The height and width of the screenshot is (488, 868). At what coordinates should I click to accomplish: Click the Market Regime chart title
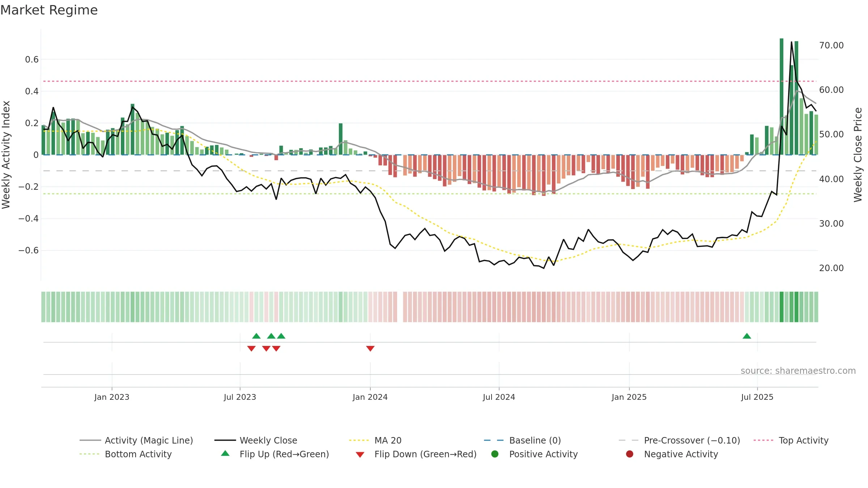tap(49, 10)
